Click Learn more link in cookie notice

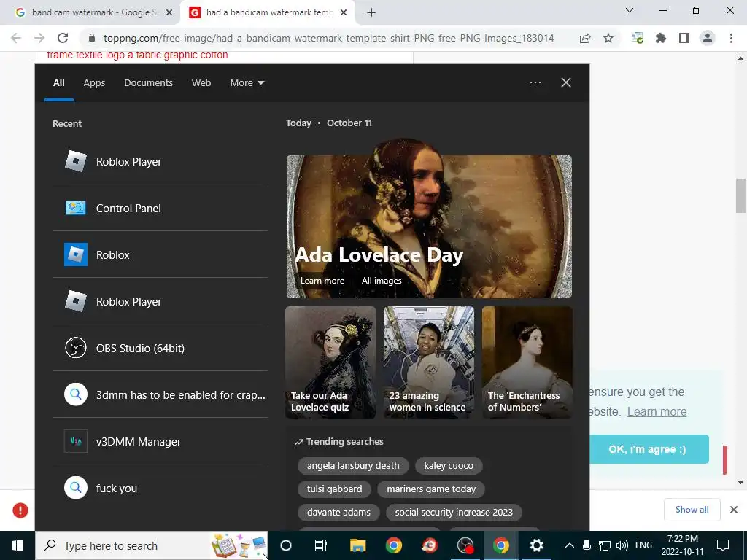pos(657,411)
